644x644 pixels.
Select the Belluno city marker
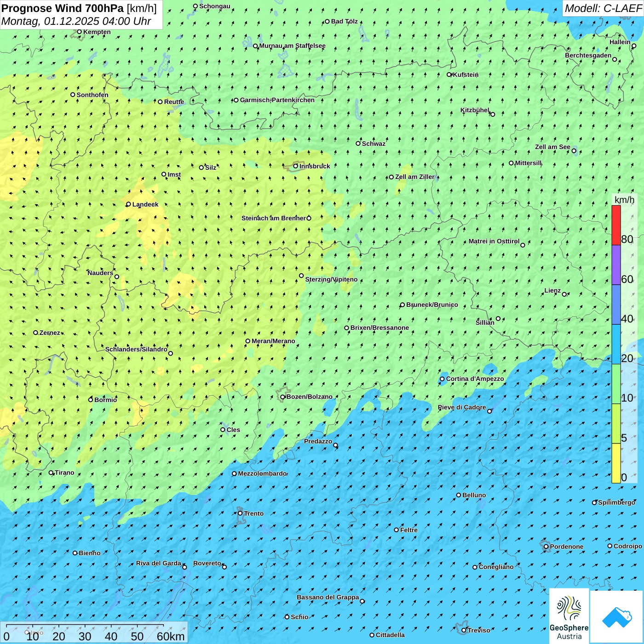click(x=459, y=495)
